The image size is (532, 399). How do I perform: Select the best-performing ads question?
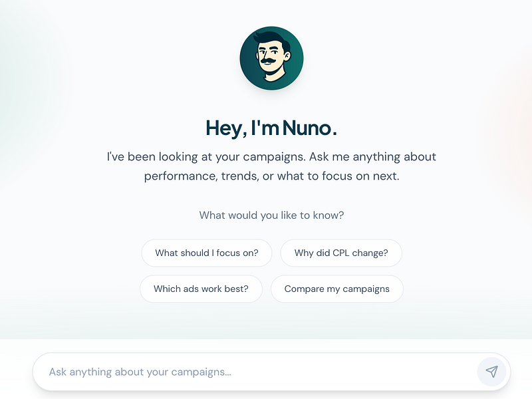[x=201, y=289]
